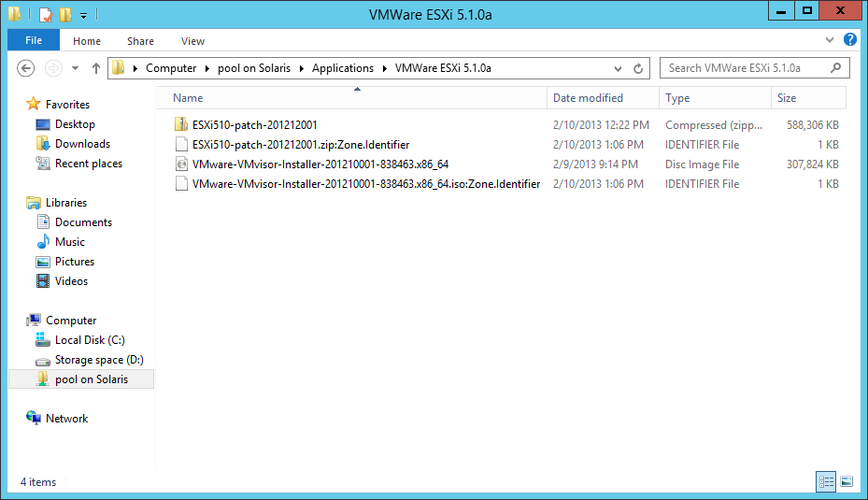The height and width of the screenshot is (500, 868).
Task: Select file name VMware-VMvisor-Installer-201210001-838463.x86_64
Action: point(320,164)
